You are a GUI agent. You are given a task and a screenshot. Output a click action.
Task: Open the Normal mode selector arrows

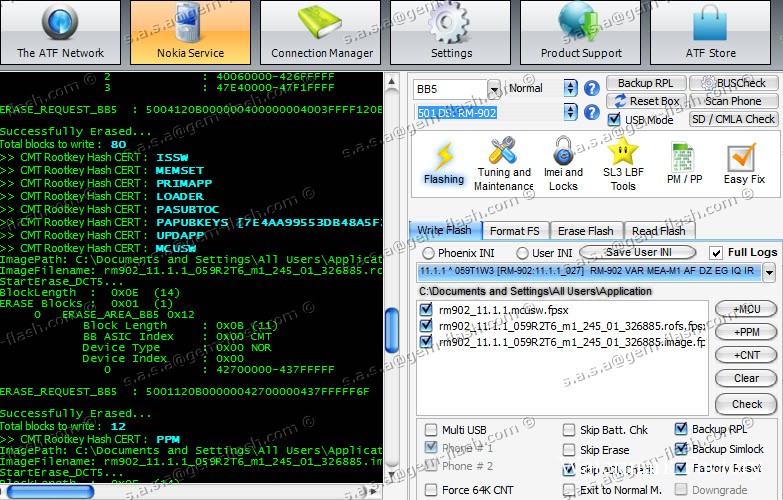(570, 88)
